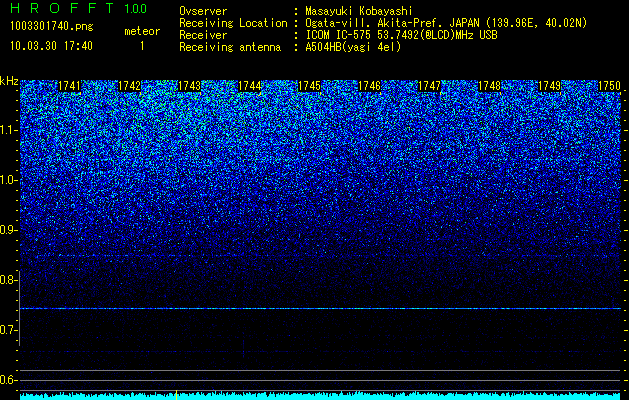Click the date stamp 10.03.30 17:40

(x=51, y=46)
